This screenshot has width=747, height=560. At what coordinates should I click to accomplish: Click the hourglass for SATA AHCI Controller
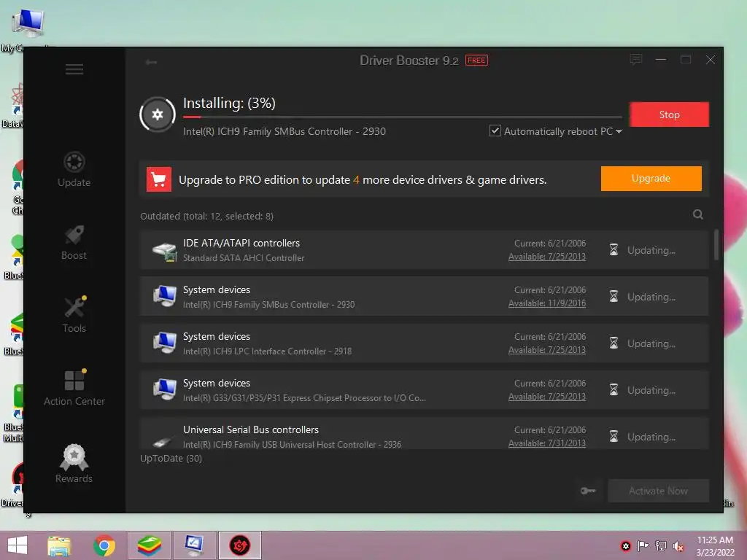[x=614, y=250]
